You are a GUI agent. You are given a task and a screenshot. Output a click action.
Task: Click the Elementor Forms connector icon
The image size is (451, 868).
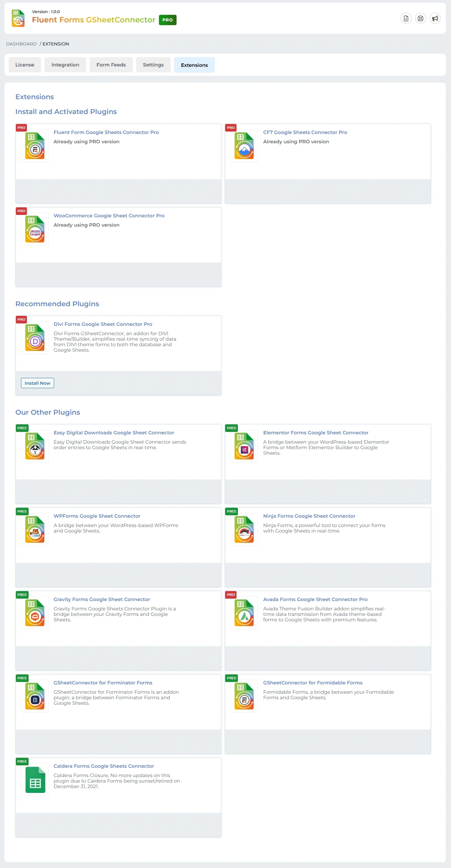(x=244, y=446)
